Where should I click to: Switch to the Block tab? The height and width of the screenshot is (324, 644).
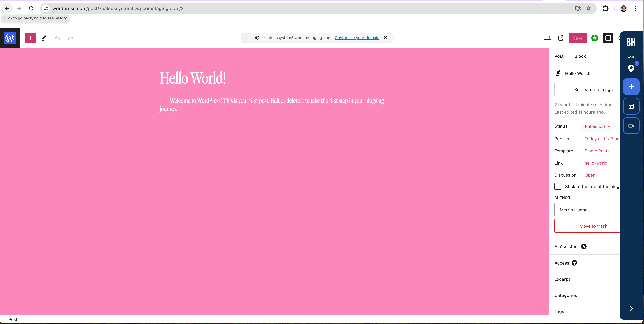580,56
